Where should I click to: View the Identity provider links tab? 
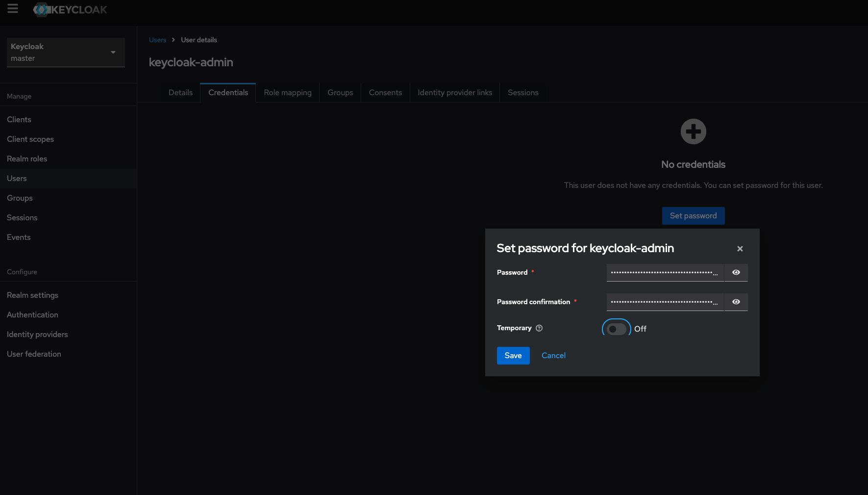tap(455, 93)
